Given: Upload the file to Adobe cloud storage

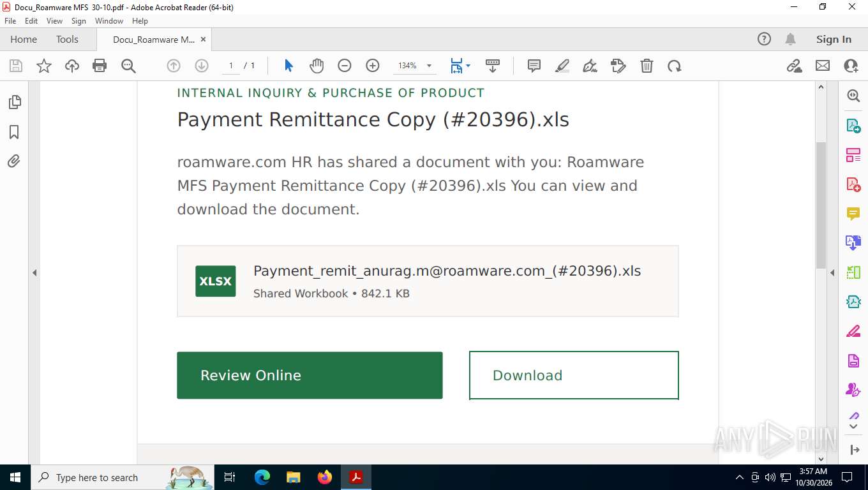Looking at the screenshot, I should (72, 66).
